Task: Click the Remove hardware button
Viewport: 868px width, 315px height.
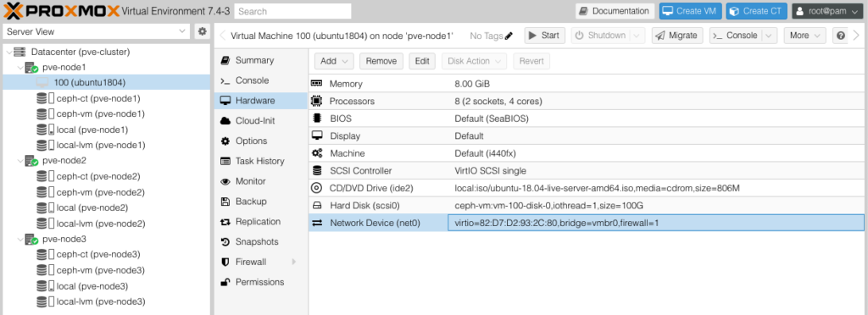Action: 381,61
